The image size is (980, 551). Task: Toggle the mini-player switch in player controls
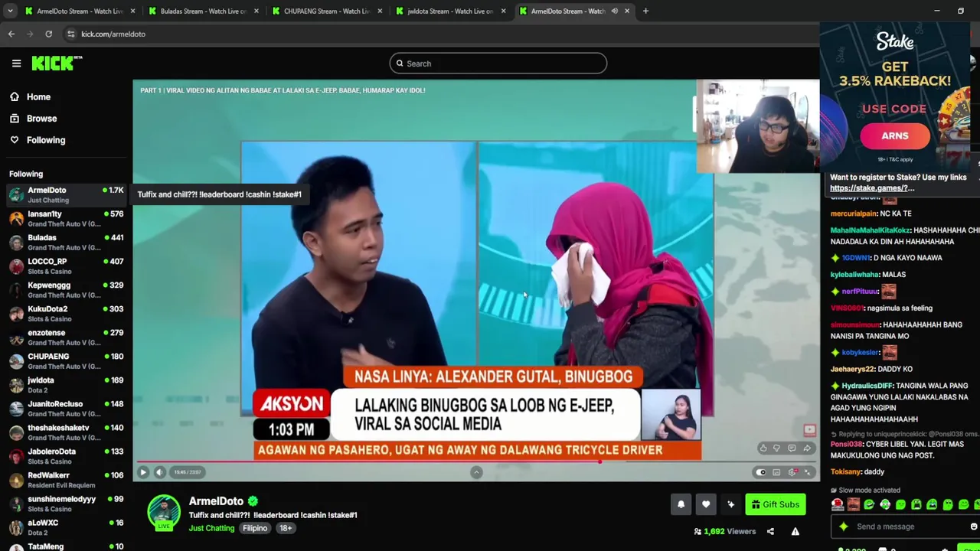click(760, 472)
